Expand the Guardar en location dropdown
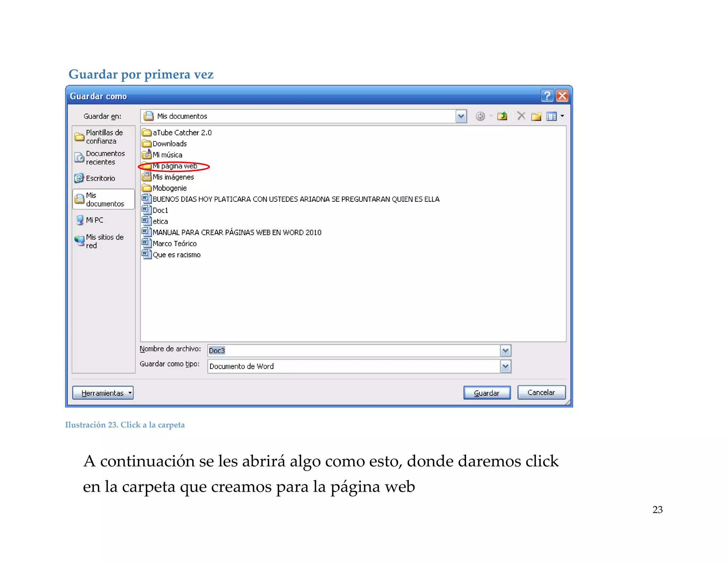 tap(461, 116)
